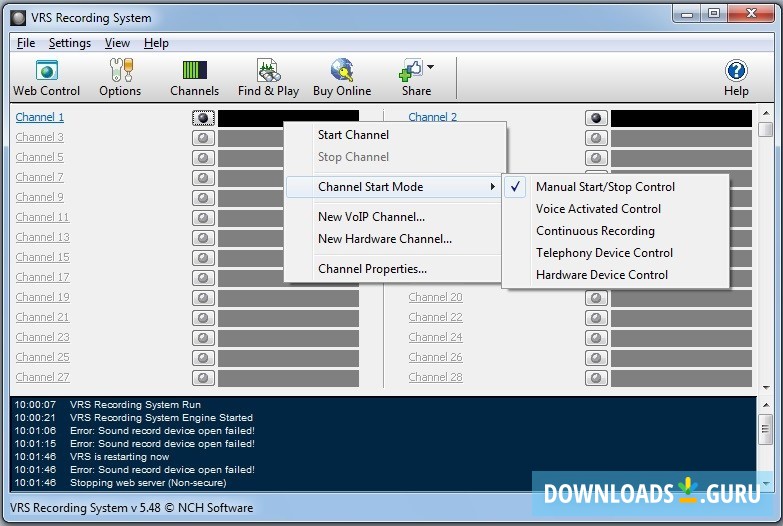Screen dimensions: 783x526
Task: Click the Channel 2 record indicator button
Action: point(596,118)
